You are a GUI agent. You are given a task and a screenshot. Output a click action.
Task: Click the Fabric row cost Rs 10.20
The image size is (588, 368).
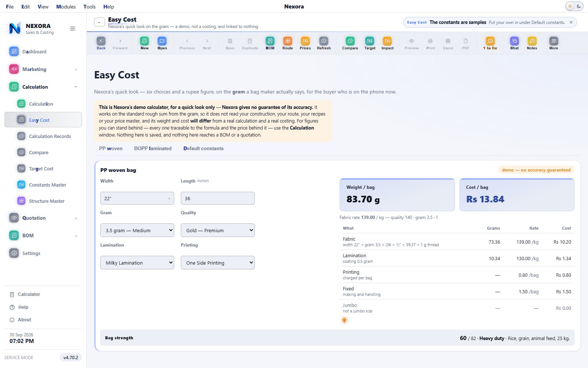click(x=562, y=242)
